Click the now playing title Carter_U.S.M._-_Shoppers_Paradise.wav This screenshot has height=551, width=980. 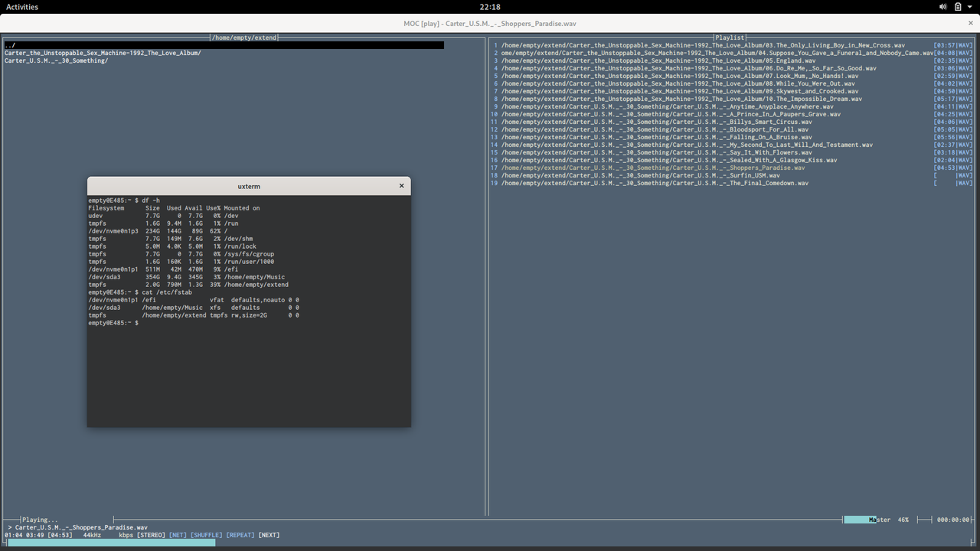click(81, 527)
